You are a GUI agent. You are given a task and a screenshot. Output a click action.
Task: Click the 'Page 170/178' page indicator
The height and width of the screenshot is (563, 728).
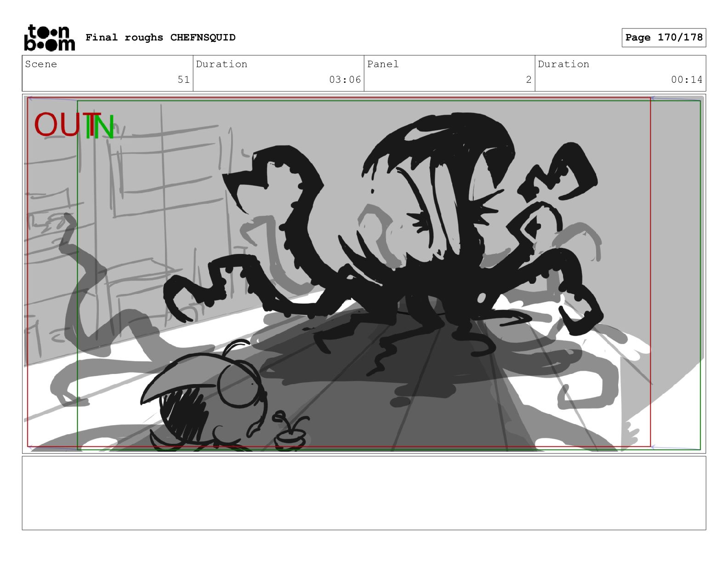(664, 38)
